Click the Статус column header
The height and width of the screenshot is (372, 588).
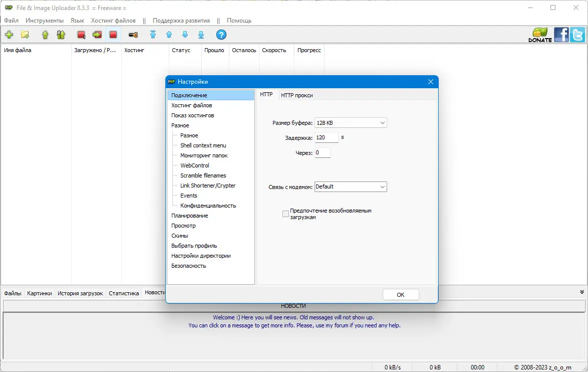pos(185,50)
